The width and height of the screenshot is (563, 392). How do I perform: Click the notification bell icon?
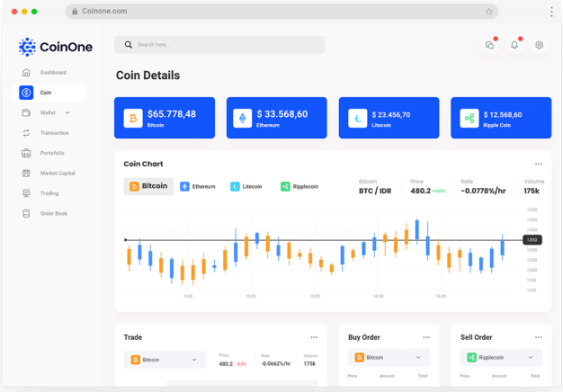514,45
